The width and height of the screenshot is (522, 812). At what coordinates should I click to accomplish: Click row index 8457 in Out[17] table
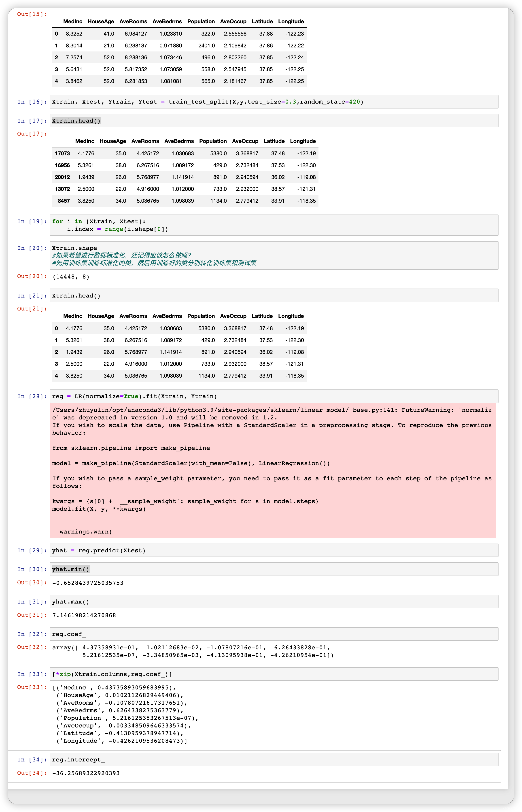(x=64, y=201)
